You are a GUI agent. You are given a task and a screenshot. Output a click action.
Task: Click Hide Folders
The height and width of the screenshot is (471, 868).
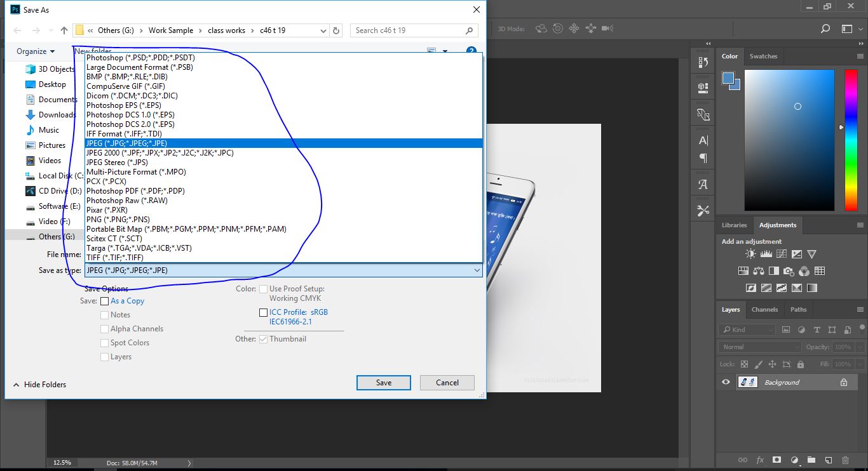pyautogui.click(x=39, y=385)
